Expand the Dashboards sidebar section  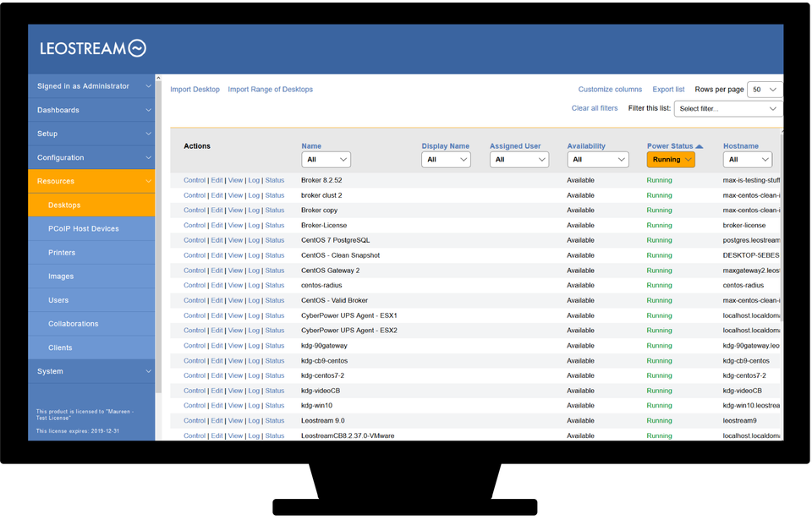click(91, 109)
